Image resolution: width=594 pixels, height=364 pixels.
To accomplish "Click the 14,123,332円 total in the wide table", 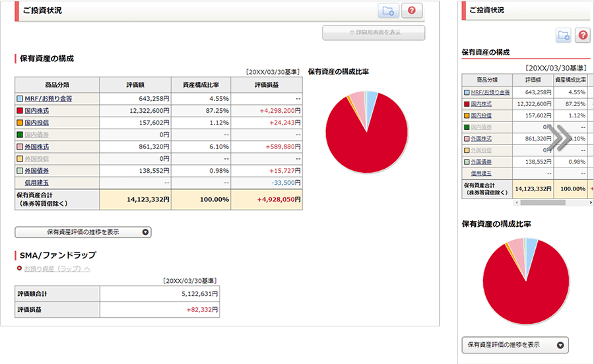I will [148, 199].
